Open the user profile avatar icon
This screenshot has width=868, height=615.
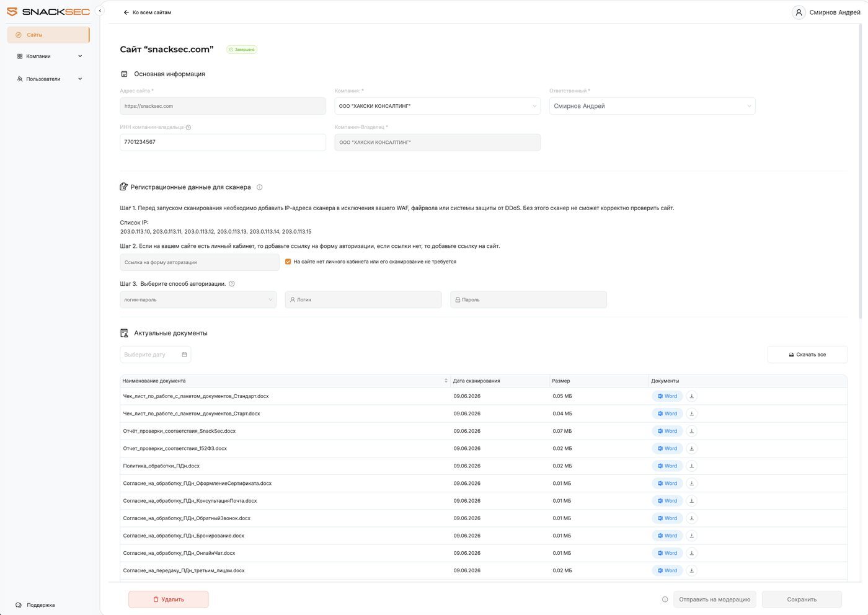coord(799,12)
